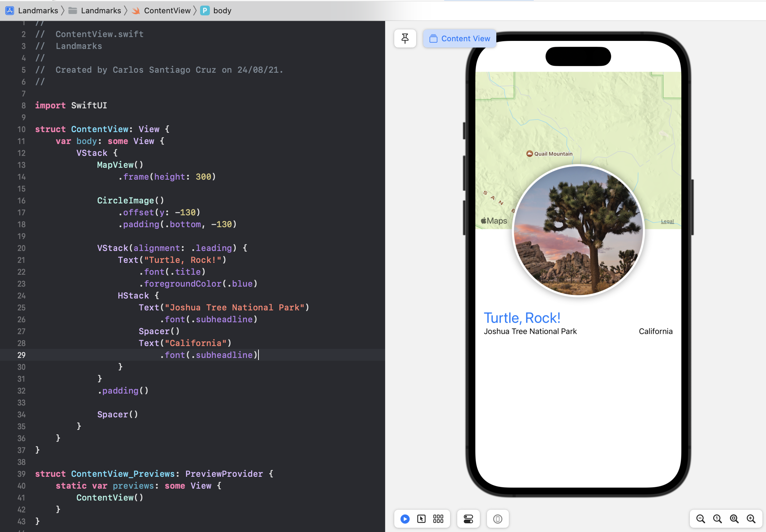The width and height of the screenshot is (766, 532).
Task: Select the Content View preview tab
Action: pos(460,38)
